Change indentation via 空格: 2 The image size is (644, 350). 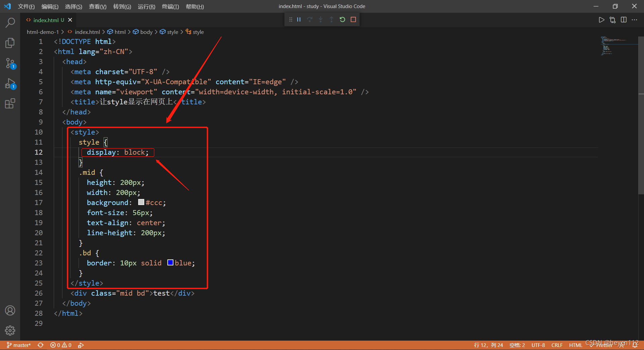click(x=517, y=345)
